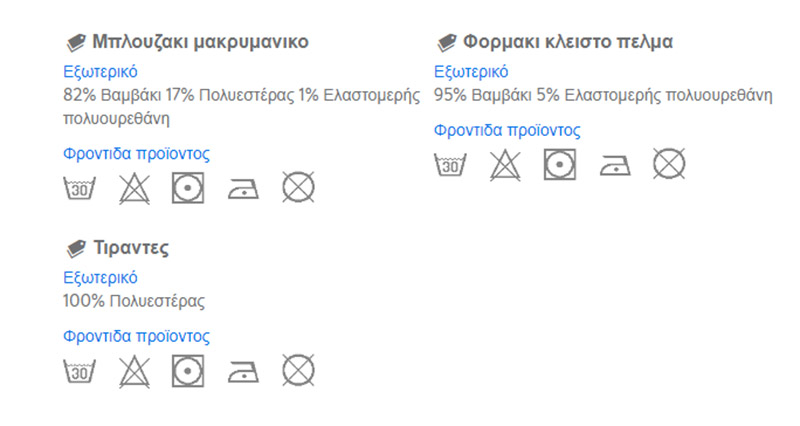Click the do-not-dry-clean icon under Μπλουζακι μακρυμανικο
800x426 pixels.
pyautogui.click(x=298, y=187)
